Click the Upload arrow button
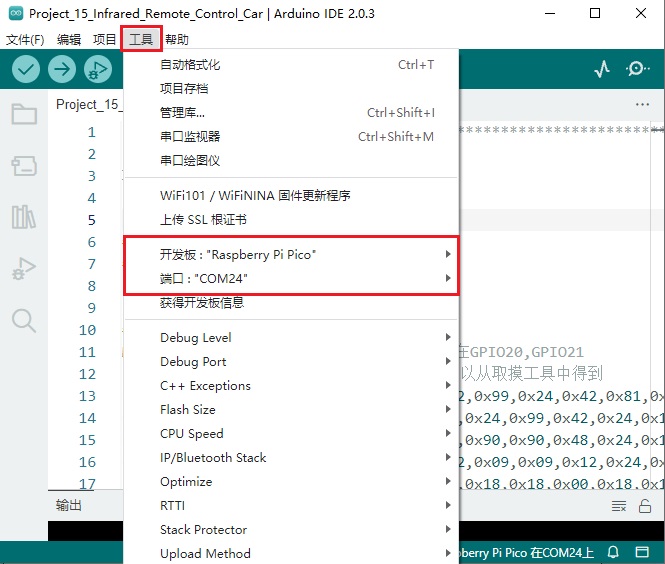665x564 pixels. pyautogui.click(x=62, y=69)
